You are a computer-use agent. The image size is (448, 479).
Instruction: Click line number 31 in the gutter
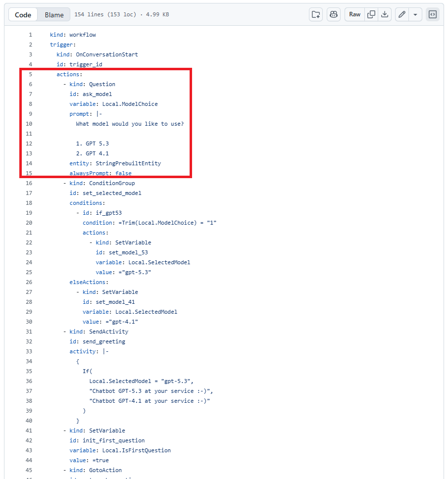point(29,332)
